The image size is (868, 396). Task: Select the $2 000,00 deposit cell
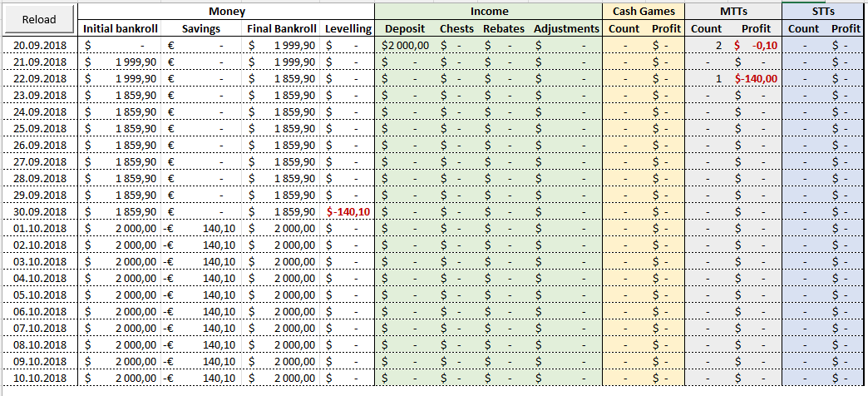tap(406, 45)
